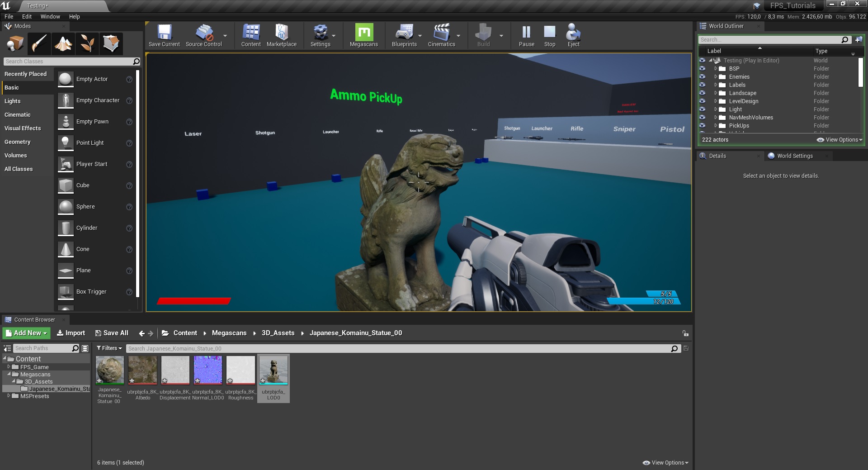Open the Filters dropdown in Content Browser
This screenshot has height=470, width=868.
[x=109, y=348]
